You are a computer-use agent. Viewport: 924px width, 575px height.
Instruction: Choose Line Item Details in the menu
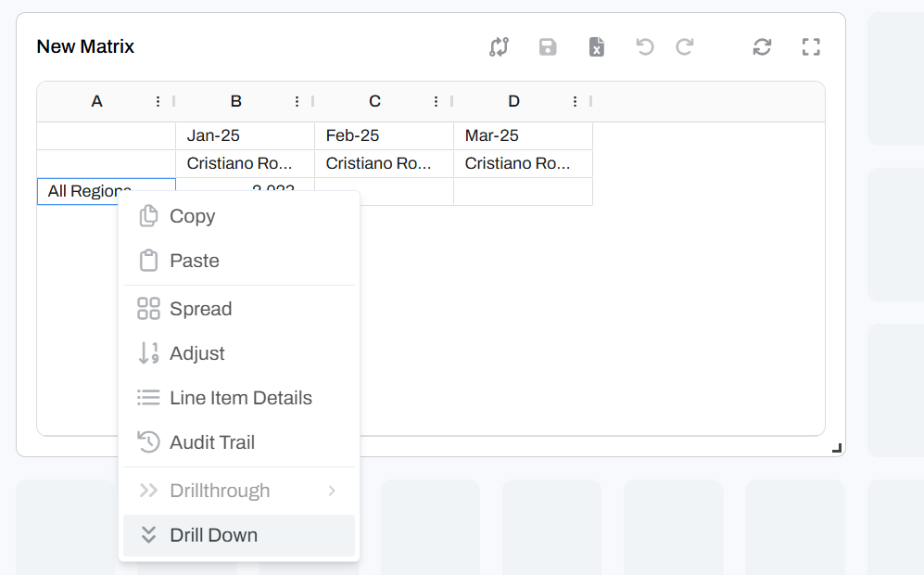[x=241, y=398]
